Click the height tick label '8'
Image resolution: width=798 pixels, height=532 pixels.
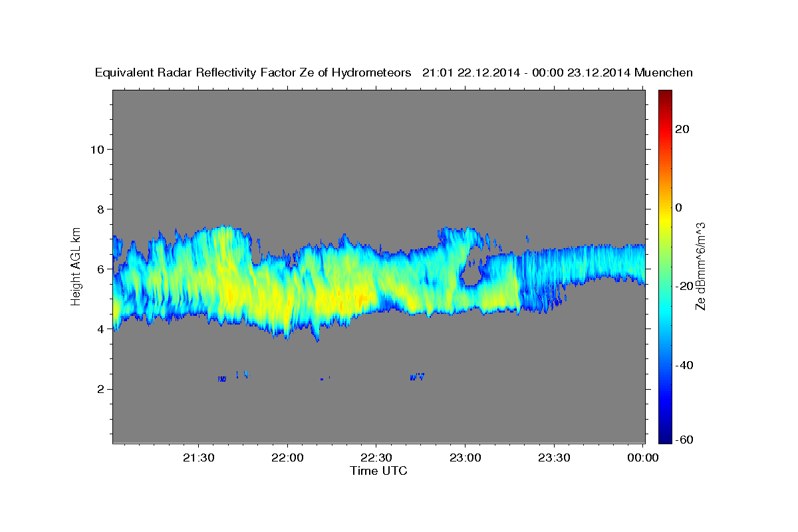100,209
